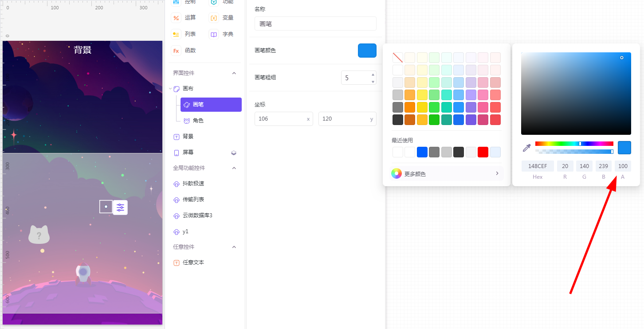
Task: Click the G value field
Action: pyautogui.click(x=584, y=166)
